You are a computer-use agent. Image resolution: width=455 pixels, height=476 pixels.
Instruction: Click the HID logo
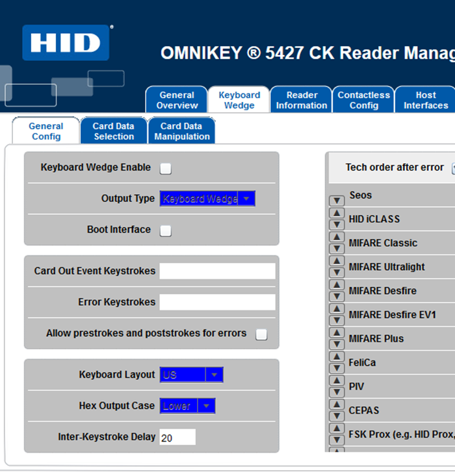coord(66,42)
